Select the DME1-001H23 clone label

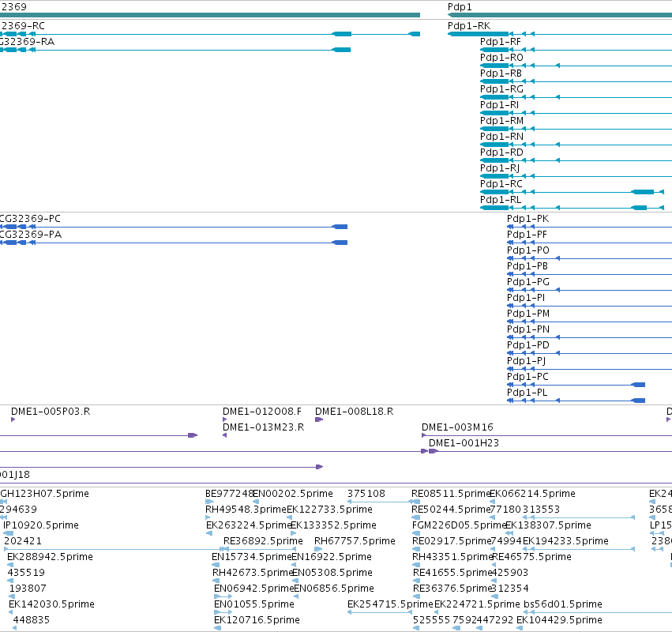click(464, 443)
